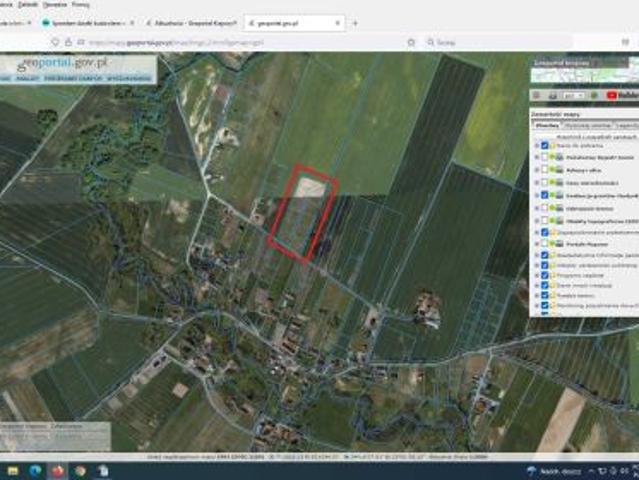Show hidden tray icons chevron
The height and width of the screenshot is (480, 639).
(591, 471)
